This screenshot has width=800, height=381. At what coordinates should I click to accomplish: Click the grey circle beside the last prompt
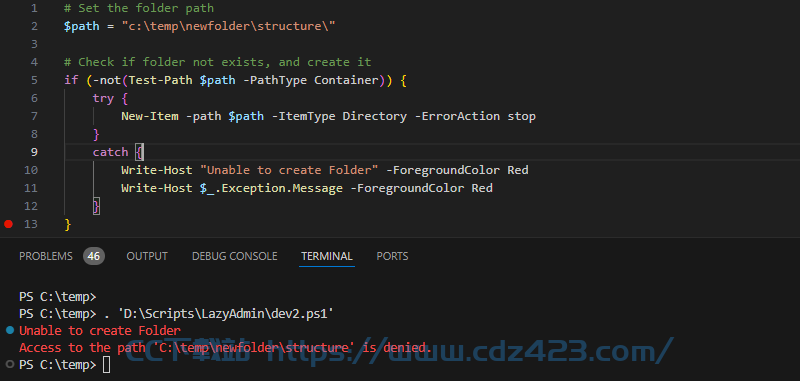point(10,364)
